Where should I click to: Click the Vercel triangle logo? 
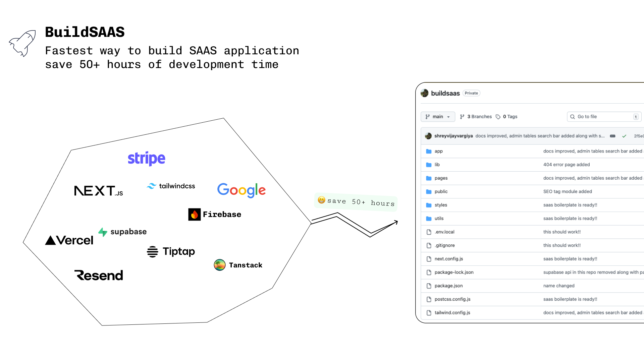[x=51, y=240]
